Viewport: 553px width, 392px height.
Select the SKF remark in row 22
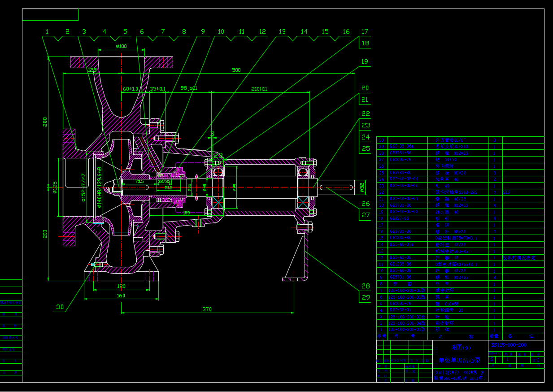point(507,192)
